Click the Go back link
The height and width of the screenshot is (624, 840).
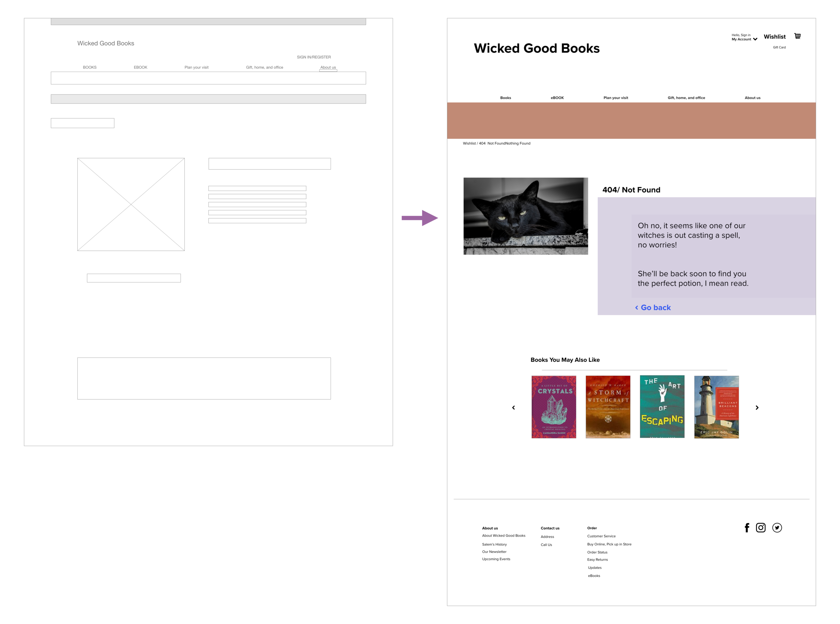[653, 308]
